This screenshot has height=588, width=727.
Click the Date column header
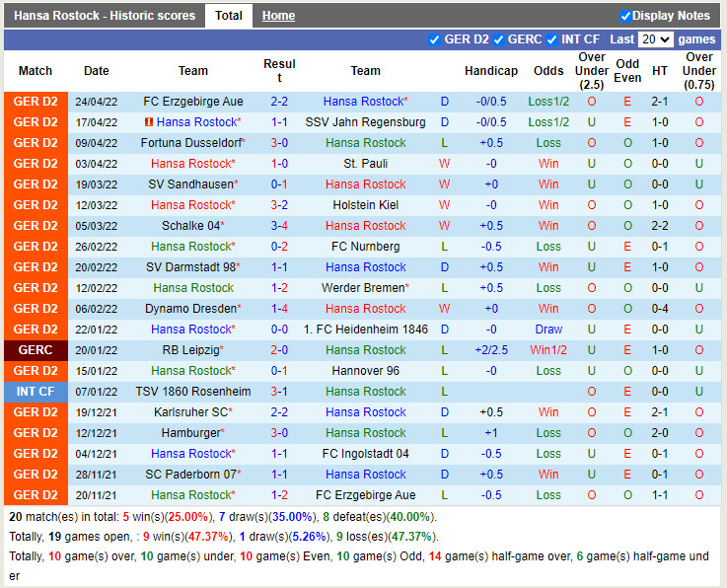click(96, 71)
